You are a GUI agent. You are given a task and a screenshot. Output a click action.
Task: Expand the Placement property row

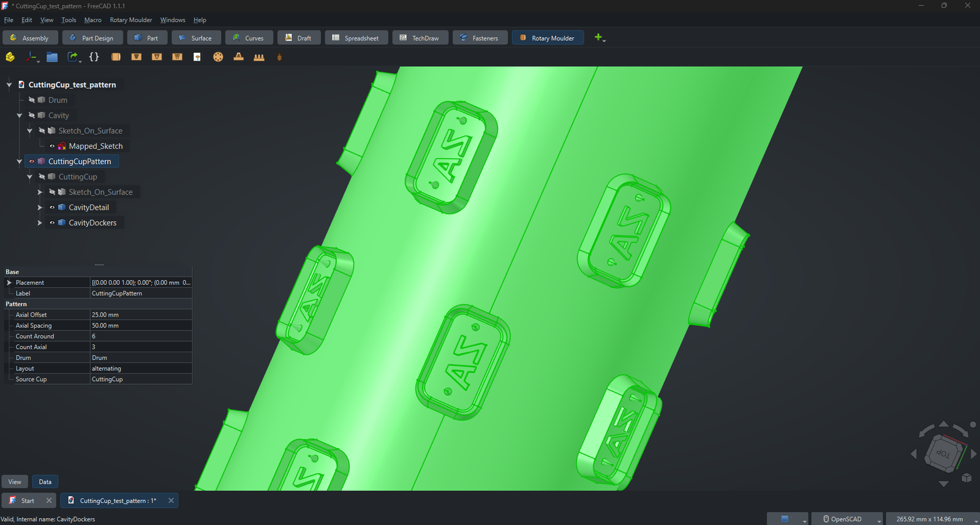[9, 282]
